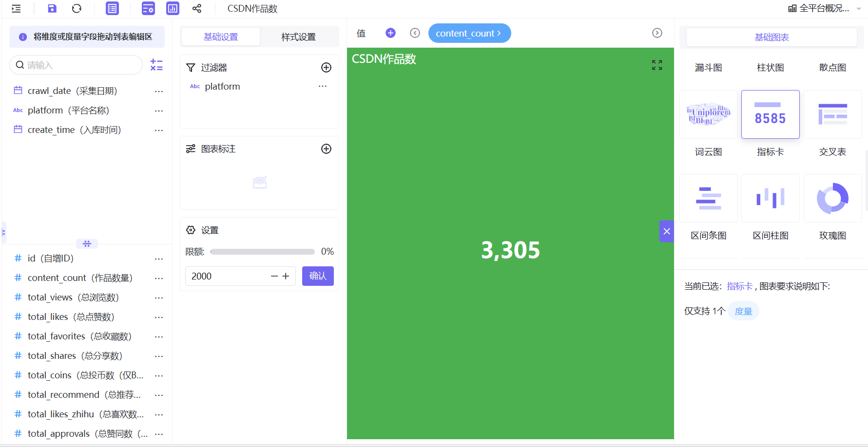Open options for total_recommend field
This screenshot has width=868, height=447.
[159, 395]
